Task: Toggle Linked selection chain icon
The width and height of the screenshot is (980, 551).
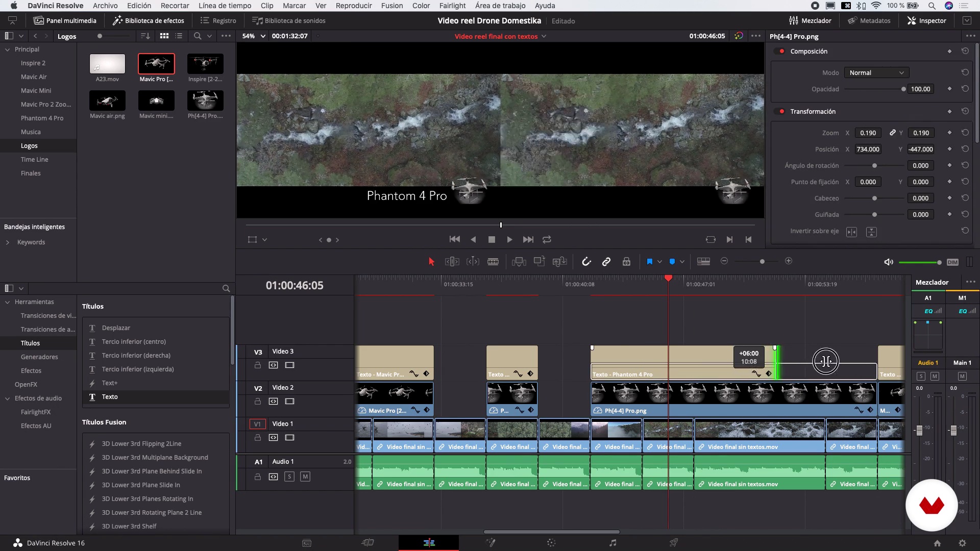Action: tap(606, 262)
